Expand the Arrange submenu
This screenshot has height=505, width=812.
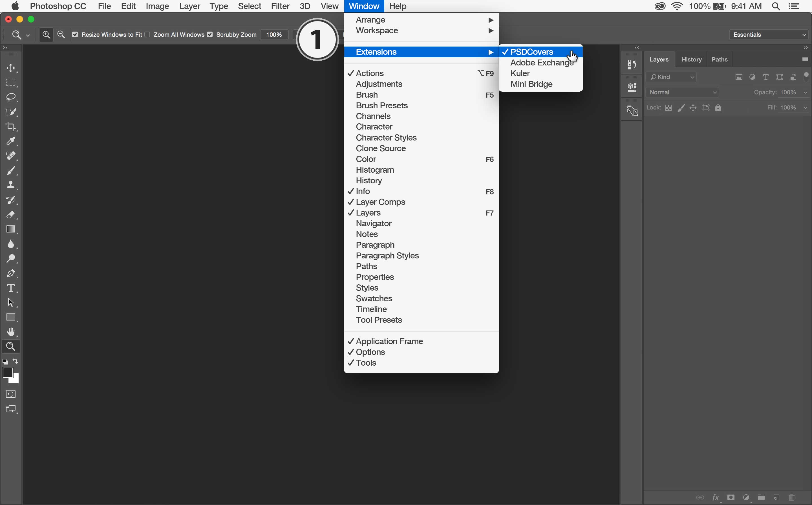tap(421, 20)
